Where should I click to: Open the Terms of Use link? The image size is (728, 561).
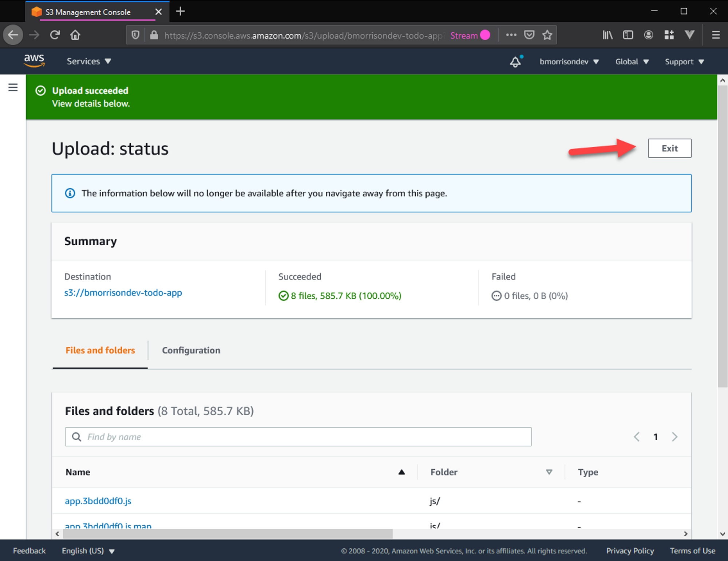coord(692,550)
